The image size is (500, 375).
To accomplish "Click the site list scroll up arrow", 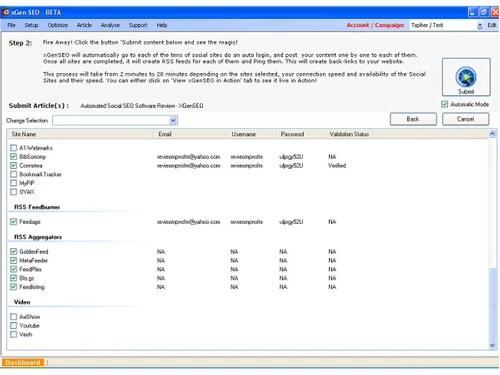I will [x=492, y=134].
